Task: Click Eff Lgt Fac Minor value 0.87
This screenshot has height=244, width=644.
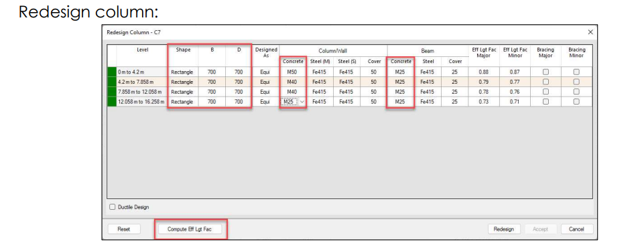Action: pos(515,72)
